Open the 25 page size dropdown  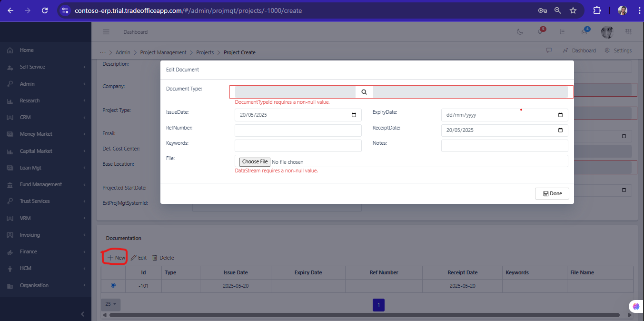[x=111, y=304]
